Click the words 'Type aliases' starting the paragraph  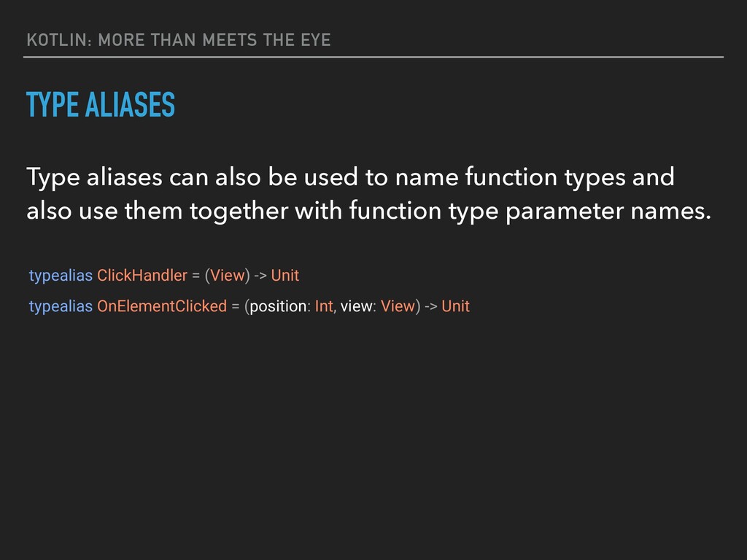click(94, 178)
